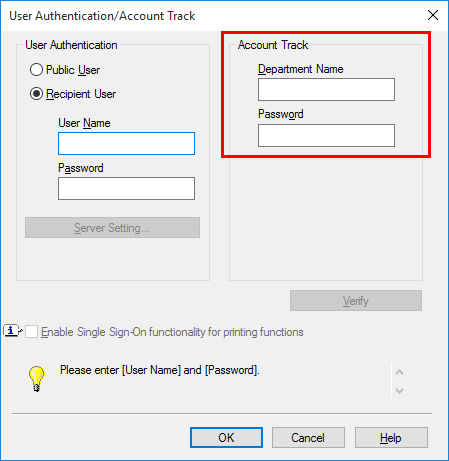Close the User Authentication/Account Track dialog

point(433,15)
